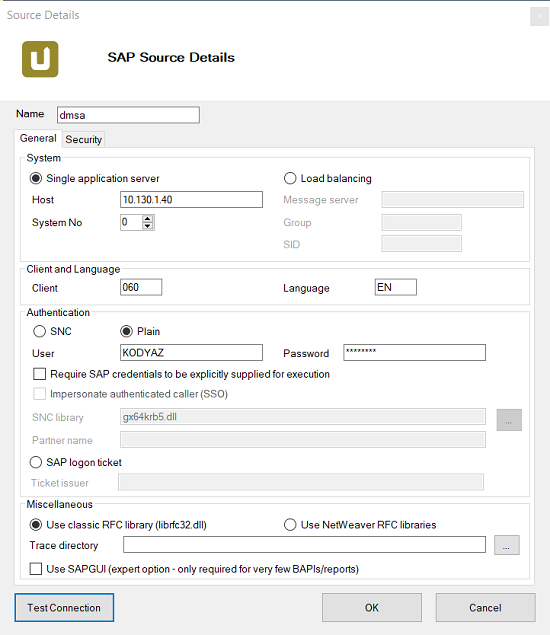Click the Miscellaneous group label
The image size is (550, 635).
(x=60, y=505)
